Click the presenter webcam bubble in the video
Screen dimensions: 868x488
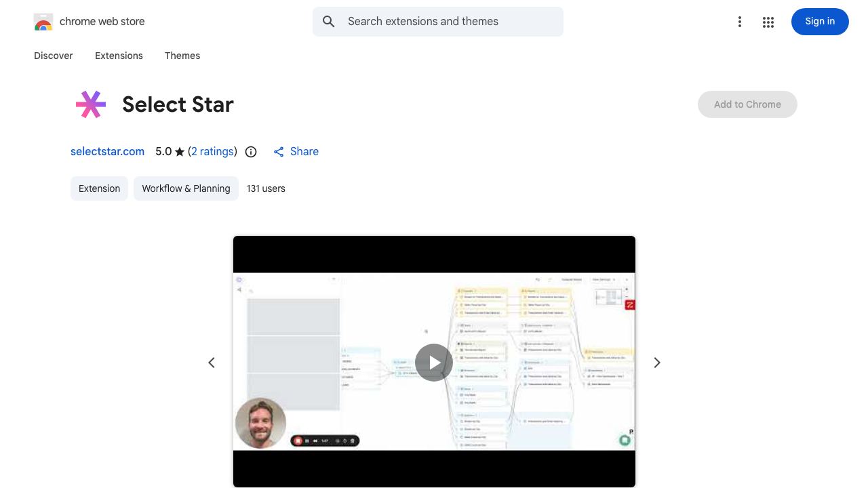(x=260, y=423)
